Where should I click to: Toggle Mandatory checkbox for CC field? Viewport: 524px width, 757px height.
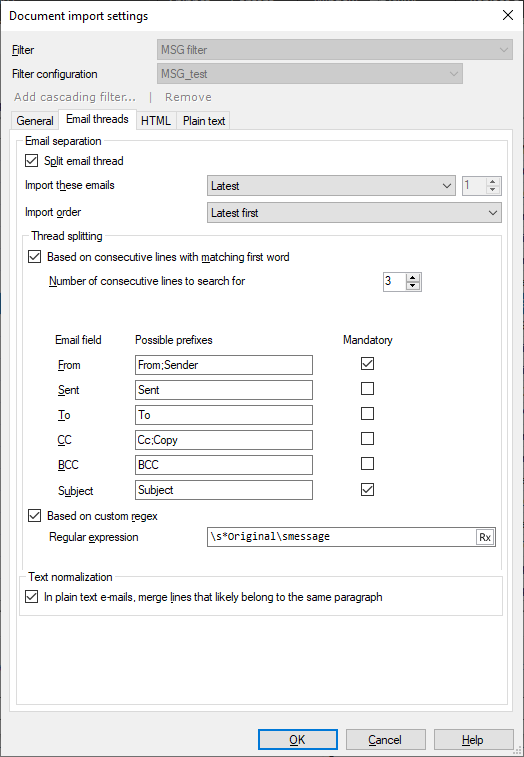(x=368, y=439)
